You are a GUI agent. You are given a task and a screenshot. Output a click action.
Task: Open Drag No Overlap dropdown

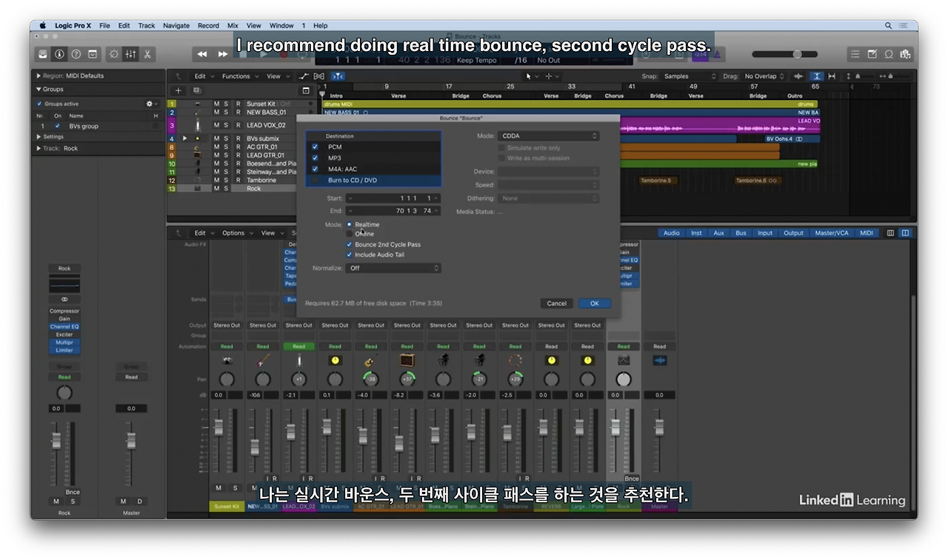[764, 76]
